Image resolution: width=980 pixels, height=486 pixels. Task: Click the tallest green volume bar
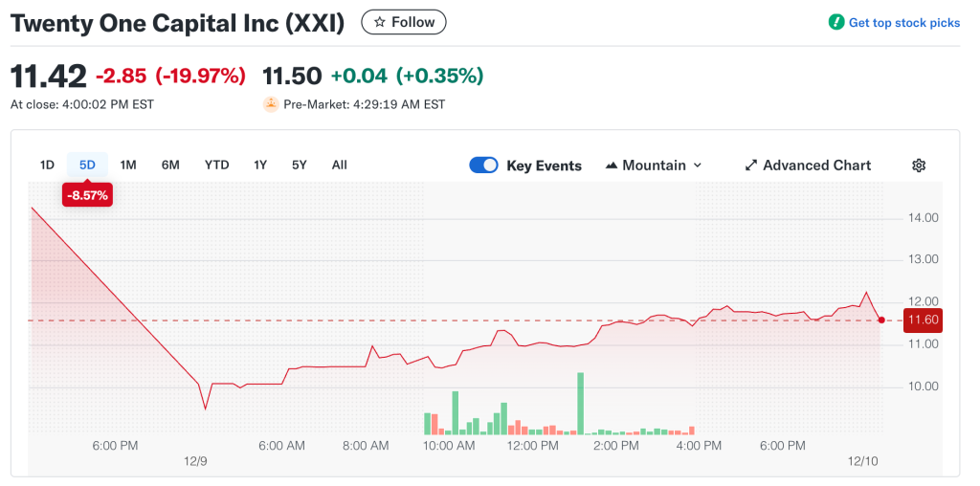pyautogui.click(x=580, y=402)
